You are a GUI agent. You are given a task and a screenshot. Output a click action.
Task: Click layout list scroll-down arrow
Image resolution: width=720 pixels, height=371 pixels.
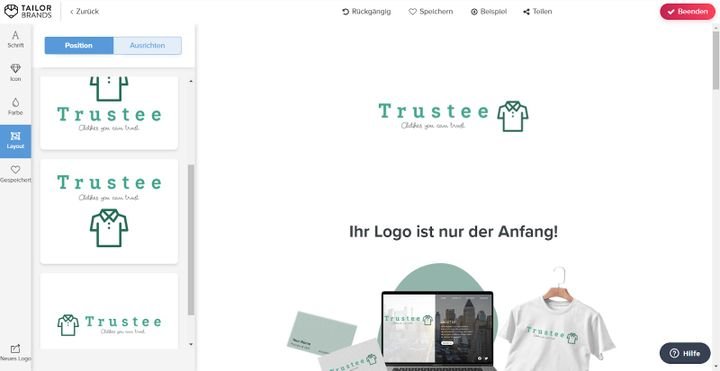[191, 344]
